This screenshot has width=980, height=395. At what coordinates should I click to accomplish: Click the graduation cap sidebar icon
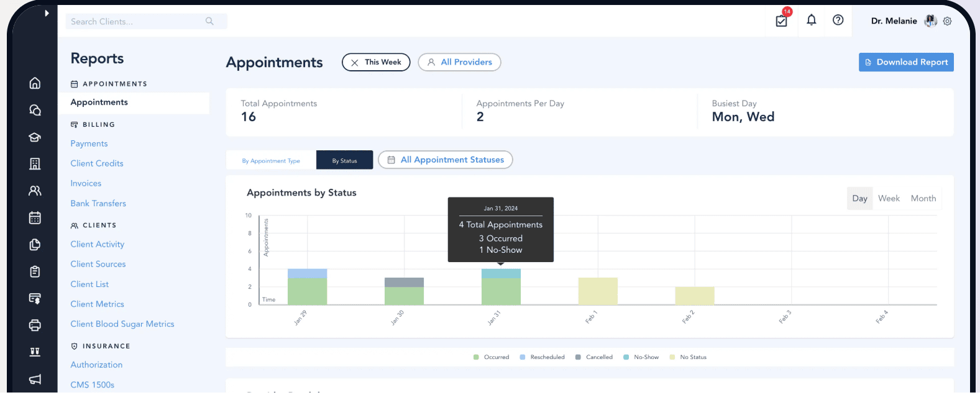[x=35, y=137]
